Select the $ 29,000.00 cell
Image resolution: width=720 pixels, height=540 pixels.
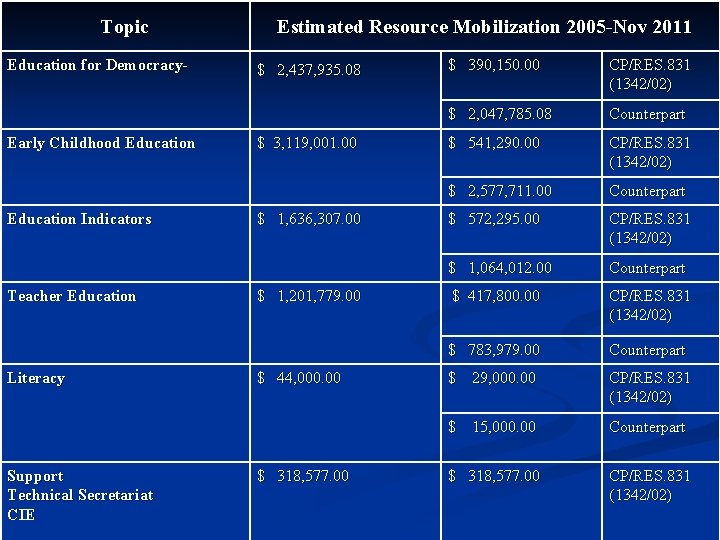(521, 388)
